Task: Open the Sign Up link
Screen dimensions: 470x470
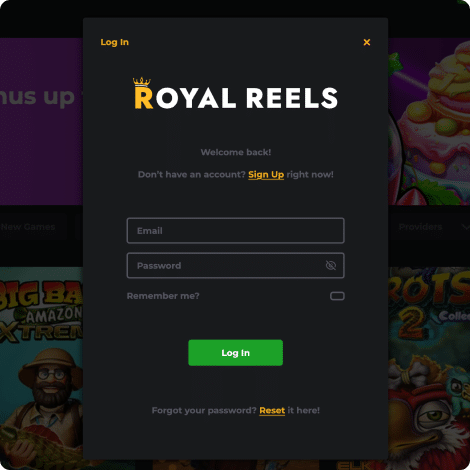Action: [266, 175]
